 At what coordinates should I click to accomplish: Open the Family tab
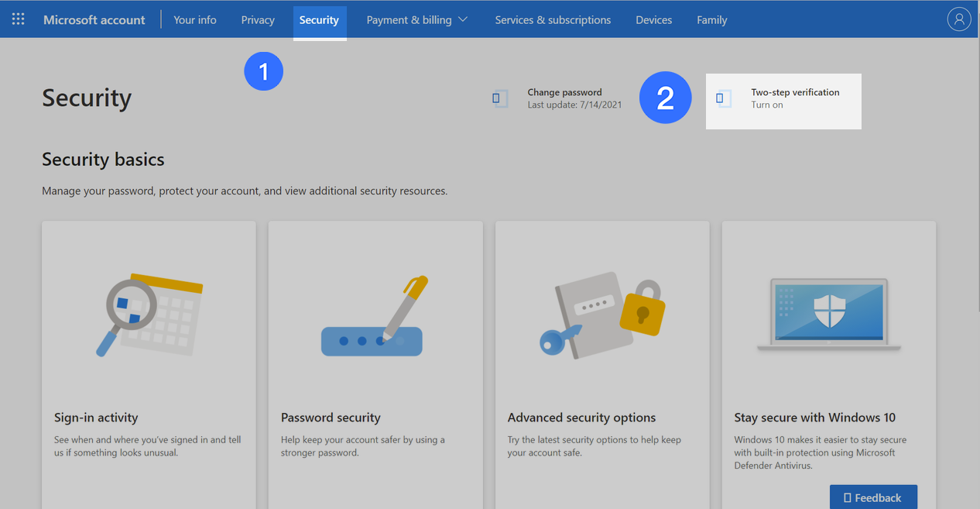(x=711, y=19)
